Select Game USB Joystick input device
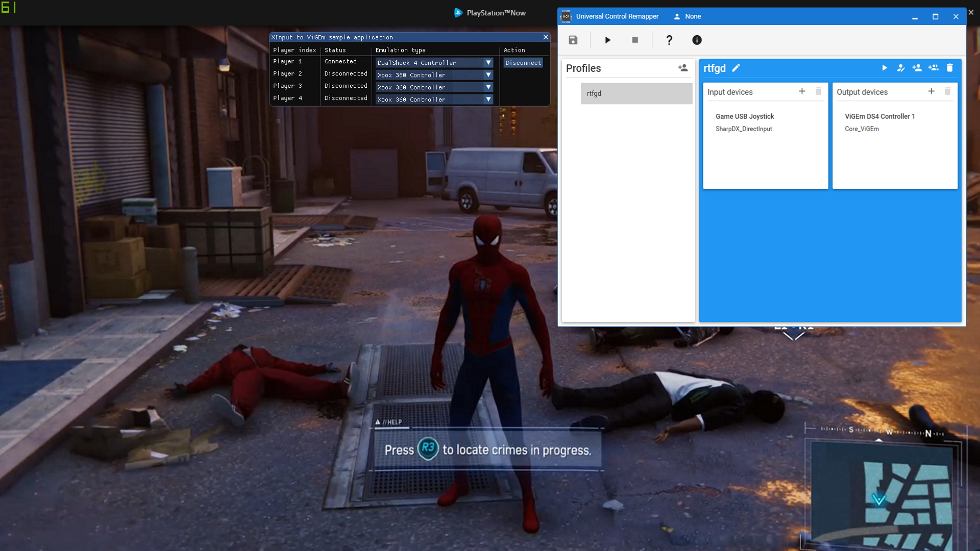The image size is (980, 551). pyautogui.click(x=745, y=117)
